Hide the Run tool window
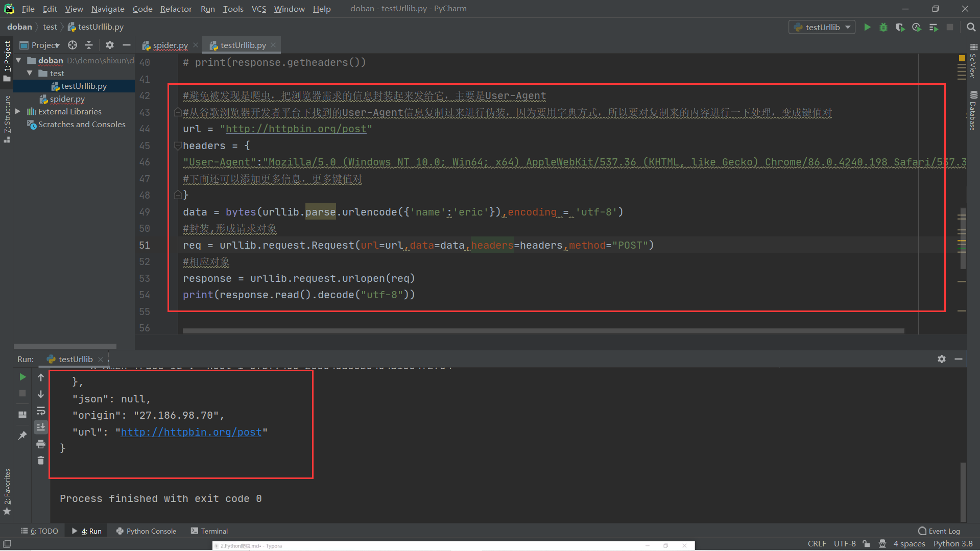 [959, 359]
